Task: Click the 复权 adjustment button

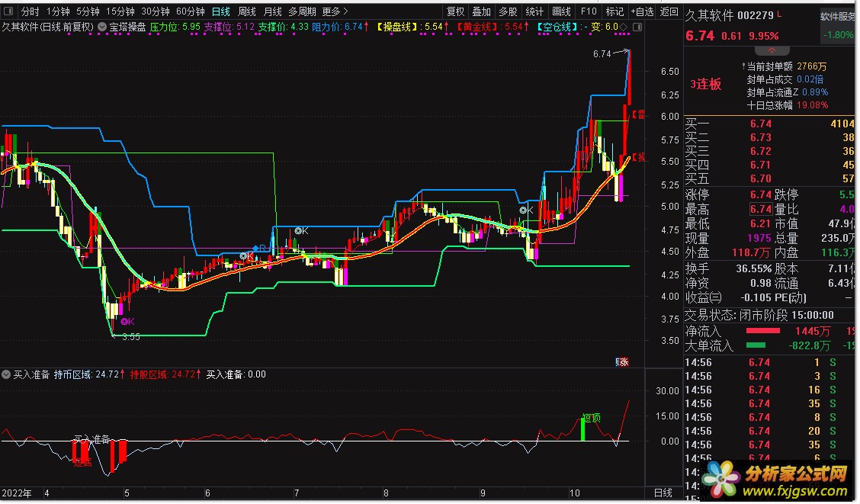Action: 456,11
